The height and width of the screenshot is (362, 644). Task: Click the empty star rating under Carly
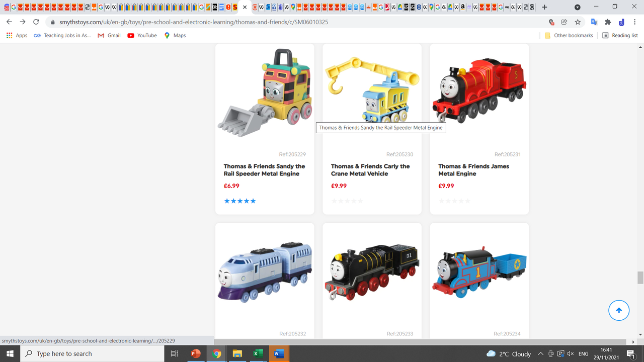[347, 201]
